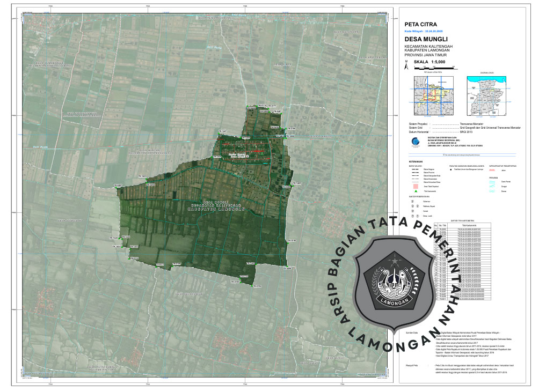Select the green Titik Kartometrik triangle in legend
The width and height of the screenshot is (546, 392).
pos(415,191)
